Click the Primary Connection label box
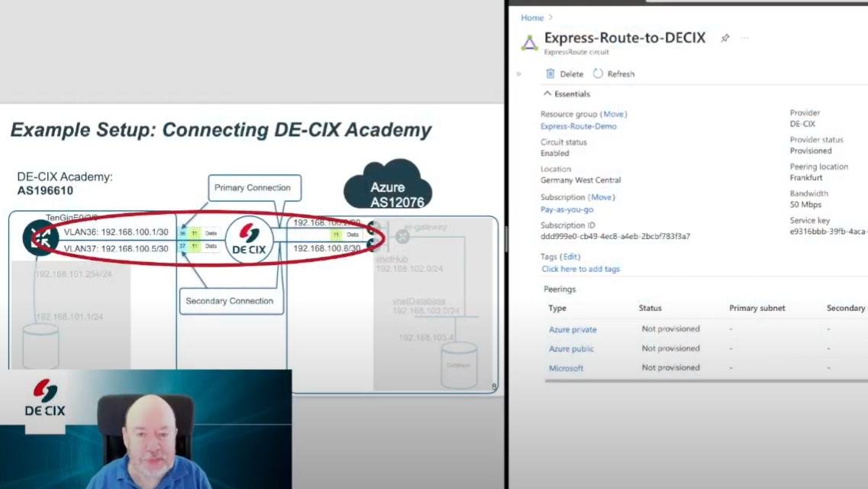Screen dimensions: 868x489 point(254,188)
